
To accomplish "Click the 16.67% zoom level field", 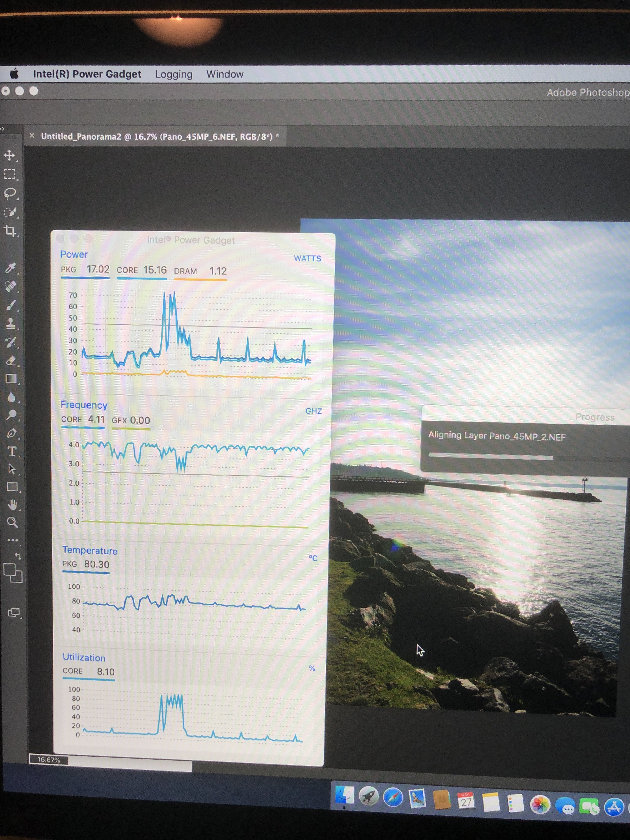I will [49, 760].
